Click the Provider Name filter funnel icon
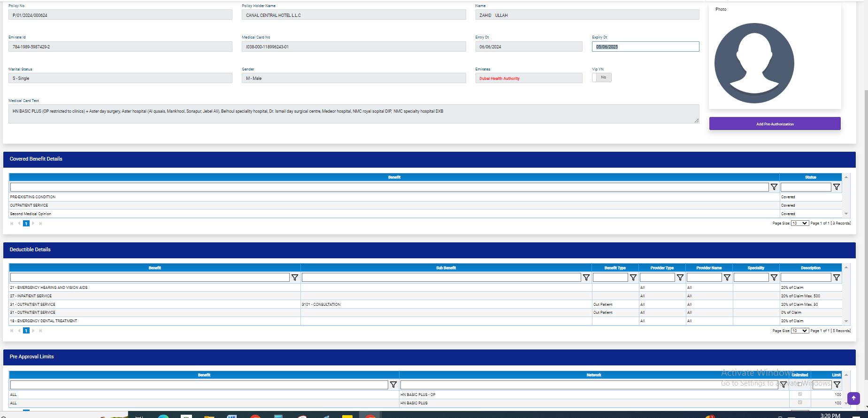 pos(727,278)
